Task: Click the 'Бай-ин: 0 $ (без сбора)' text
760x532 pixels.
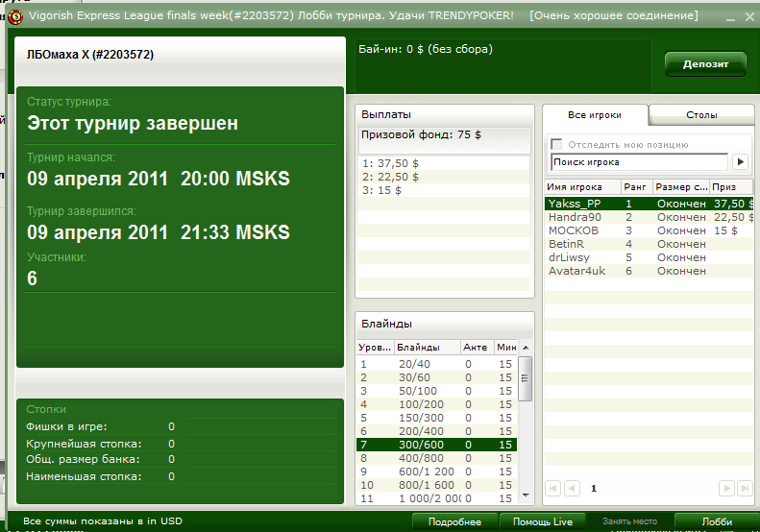Action: pyautogui.click(x=425, y=49)
